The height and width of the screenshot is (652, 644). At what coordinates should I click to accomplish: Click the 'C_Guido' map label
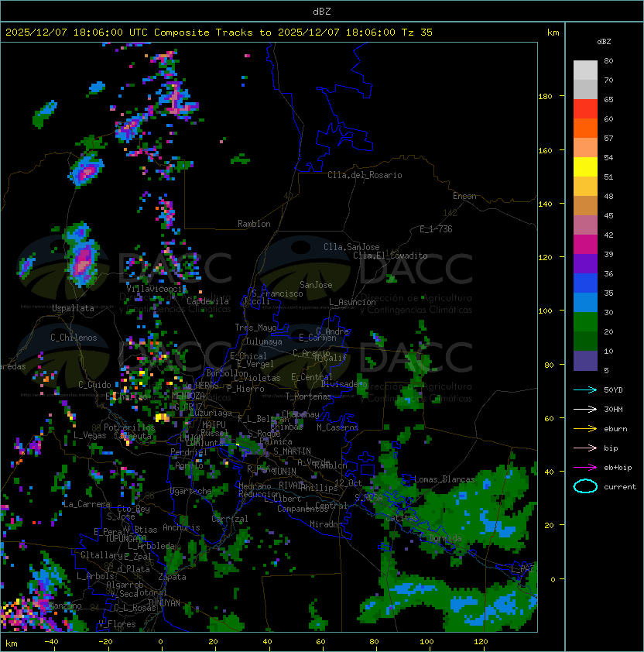point(94,385)
